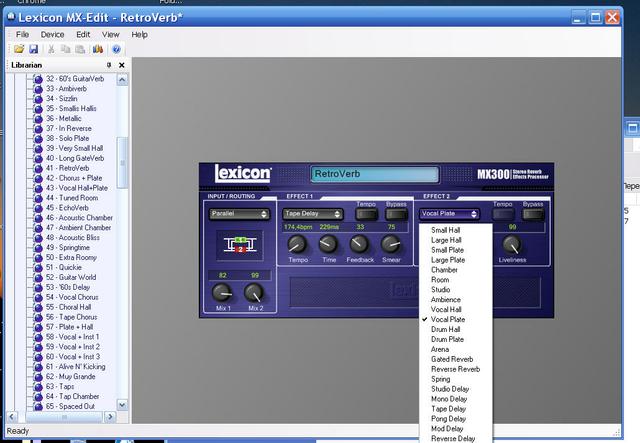Click the Save floppy disk icon

pyautogui.click(x=32, y=49)
